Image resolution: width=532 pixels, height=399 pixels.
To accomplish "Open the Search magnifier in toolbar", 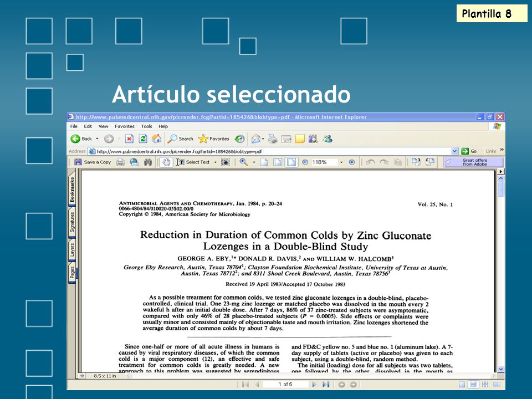I will [x=181, y=139].
